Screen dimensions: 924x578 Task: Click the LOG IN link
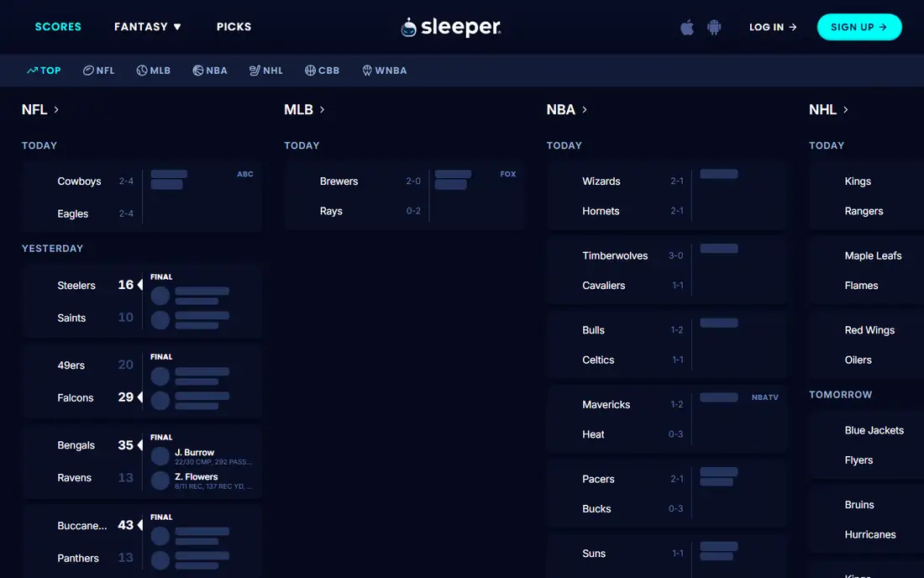tap(773, 27)
